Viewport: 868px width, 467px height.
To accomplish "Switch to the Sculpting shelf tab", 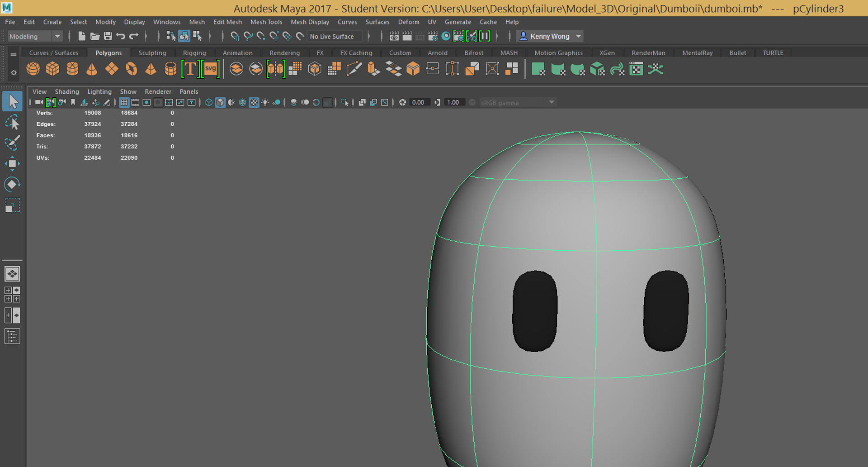I will click(x=152, y=52).
